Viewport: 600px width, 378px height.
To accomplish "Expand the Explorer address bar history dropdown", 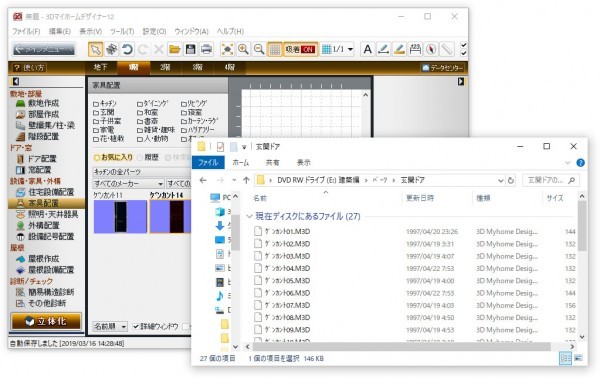I will tap(500, 180).
